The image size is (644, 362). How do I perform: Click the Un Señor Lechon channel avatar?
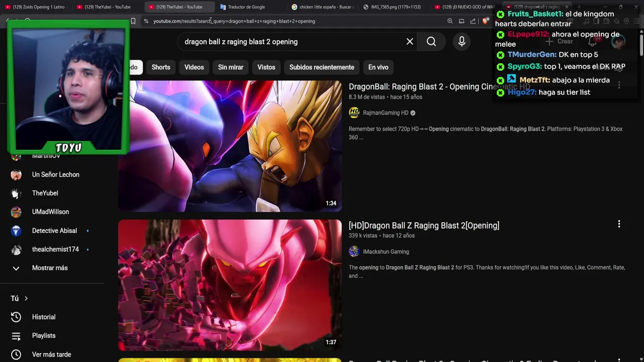[x=16, y=174]
